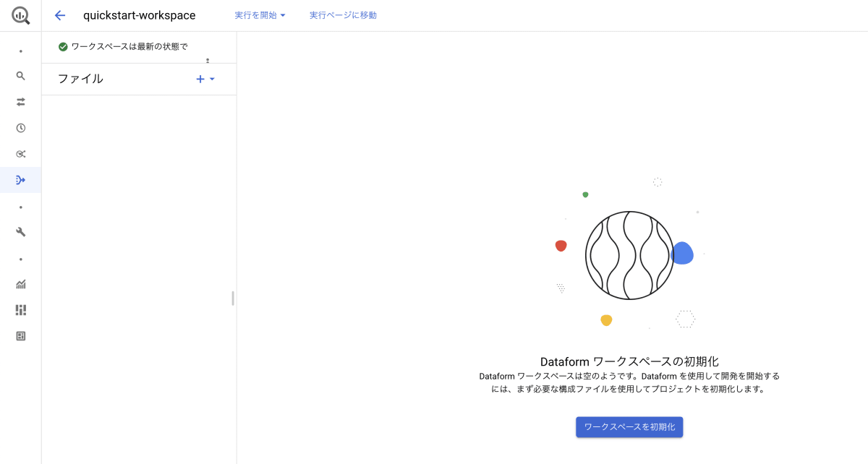Go back with the left arrow
Screen dimensions: 868x464
(x=60, y=15)
